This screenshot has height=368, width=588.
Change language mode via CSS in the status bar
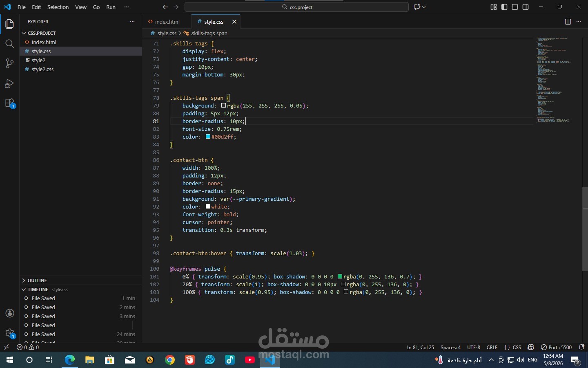[517, 347]
